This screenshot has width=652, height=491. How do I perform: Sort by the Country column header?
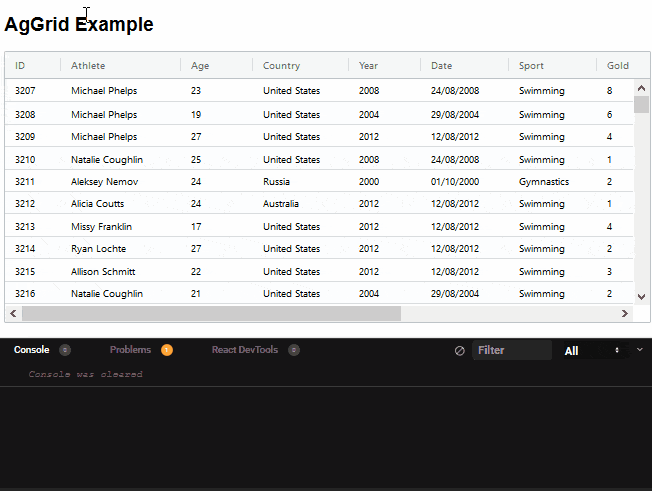282,66
